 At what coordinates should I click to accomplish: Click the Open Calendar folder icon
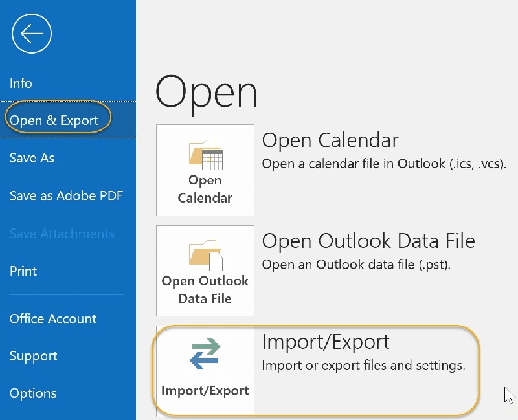[205, 154]
